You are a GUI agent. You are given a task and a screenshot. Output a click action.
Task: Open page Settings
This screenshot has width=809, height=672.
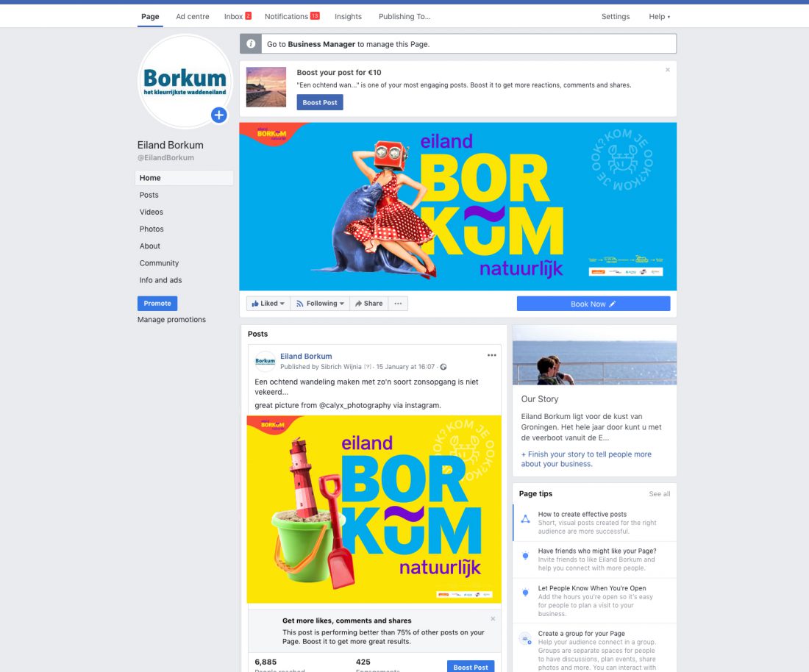(616, 16)
